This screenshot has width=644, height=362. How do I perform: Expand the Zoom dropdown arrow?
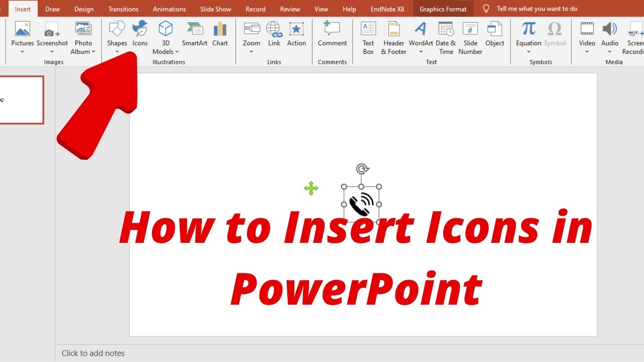(252, 52)
